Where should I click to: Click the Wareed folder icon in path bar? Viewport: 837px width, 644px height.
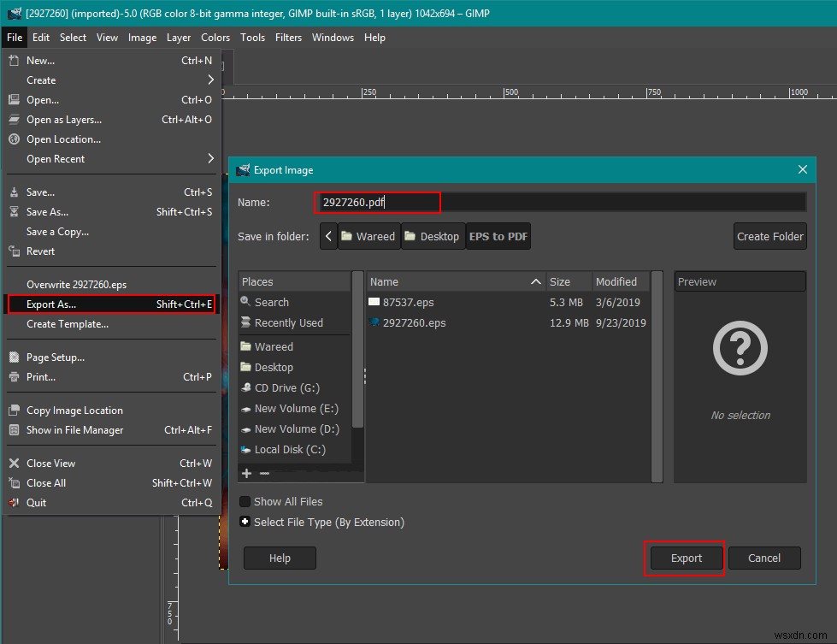point(347,237)
